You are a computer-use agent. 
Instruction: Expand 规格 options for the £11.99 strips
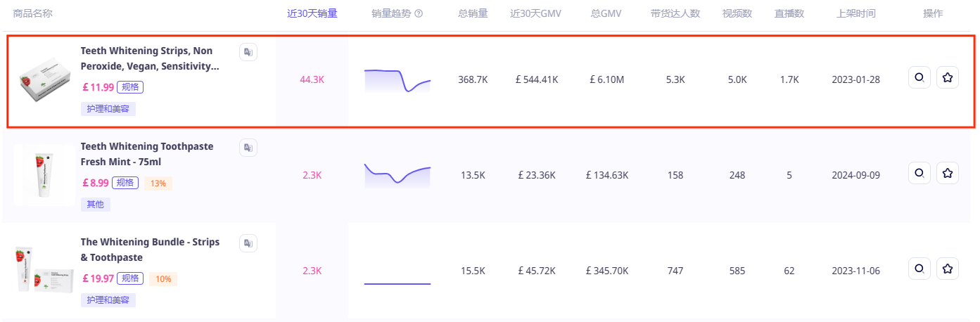pyautogui.click(x=129, y=88)
